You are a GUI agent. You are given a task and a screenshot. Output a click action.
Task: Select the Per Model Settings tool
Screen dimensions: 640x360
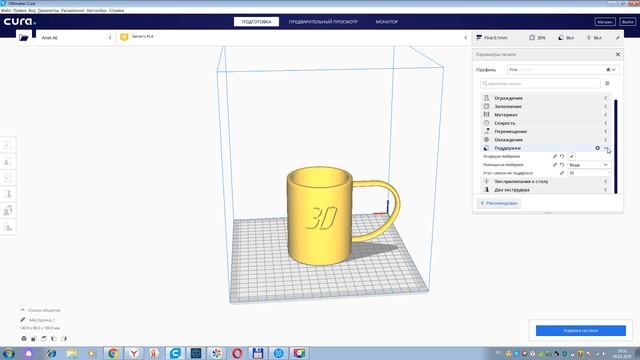tap(8, 211)
